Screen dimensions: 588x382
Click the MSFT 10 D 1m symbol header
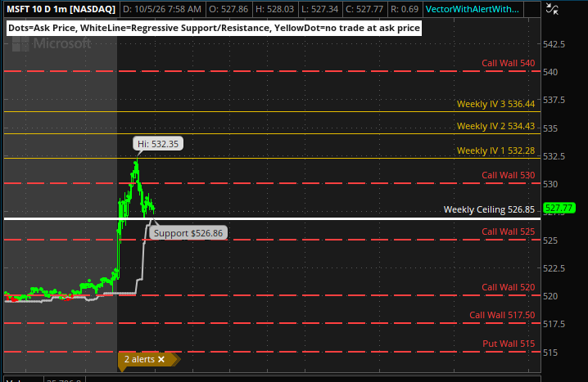[x=61, y=9]
